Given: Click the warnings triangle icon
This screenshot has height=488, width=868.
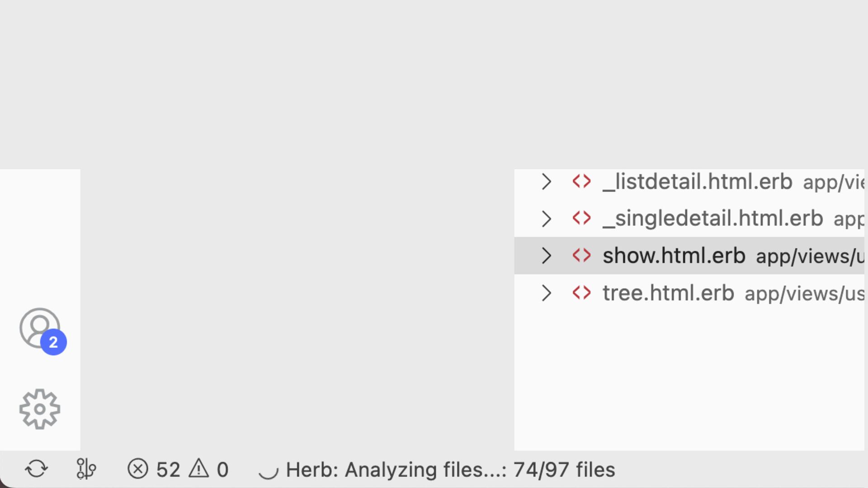Looking at the screenshot, I should point(199,469).
